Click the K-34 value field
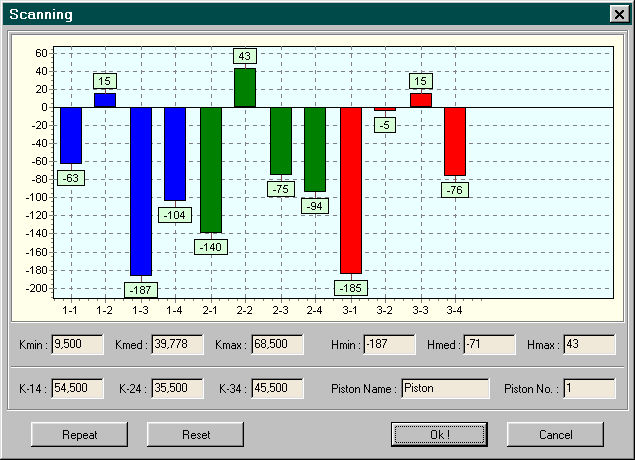 pos(277,388)
